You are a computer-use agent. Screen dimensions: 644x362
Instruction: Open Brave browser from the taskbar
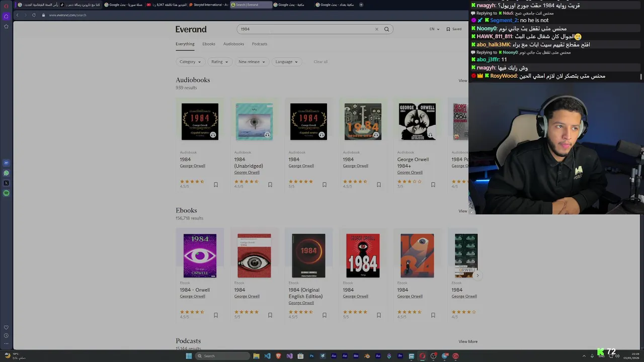(x=278, y=356)
